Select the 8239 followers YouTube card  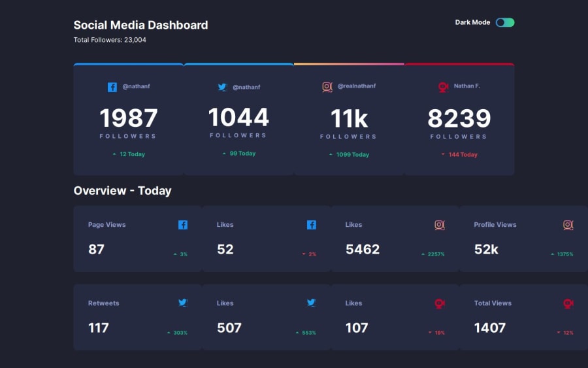(459, 120)
